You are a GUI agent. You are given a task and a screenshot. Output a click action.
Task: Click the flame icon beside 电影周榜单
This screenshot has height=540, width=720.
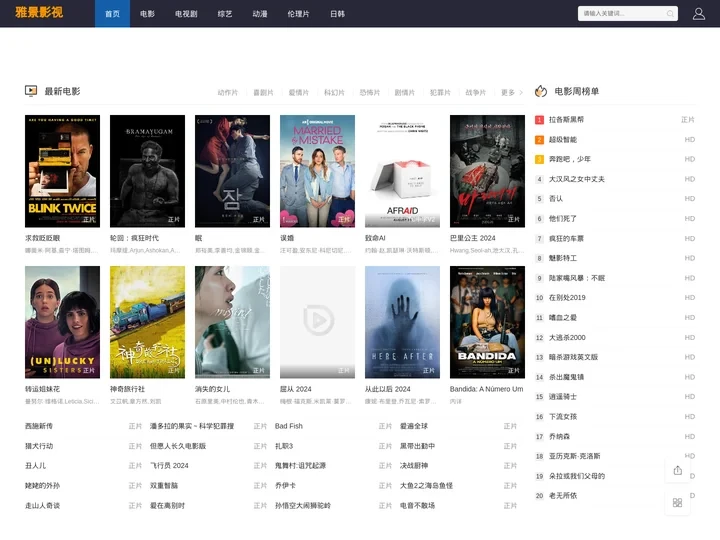pyautogui.click(x=541, y=91)
